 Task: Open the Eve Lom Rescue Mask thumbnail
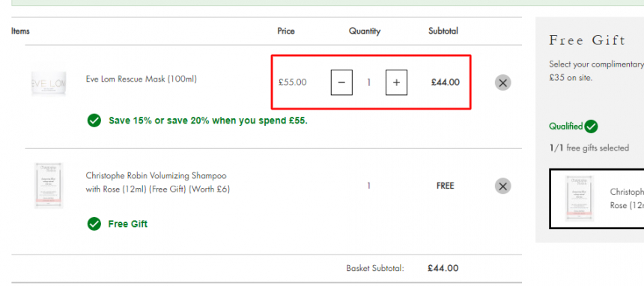49,83
